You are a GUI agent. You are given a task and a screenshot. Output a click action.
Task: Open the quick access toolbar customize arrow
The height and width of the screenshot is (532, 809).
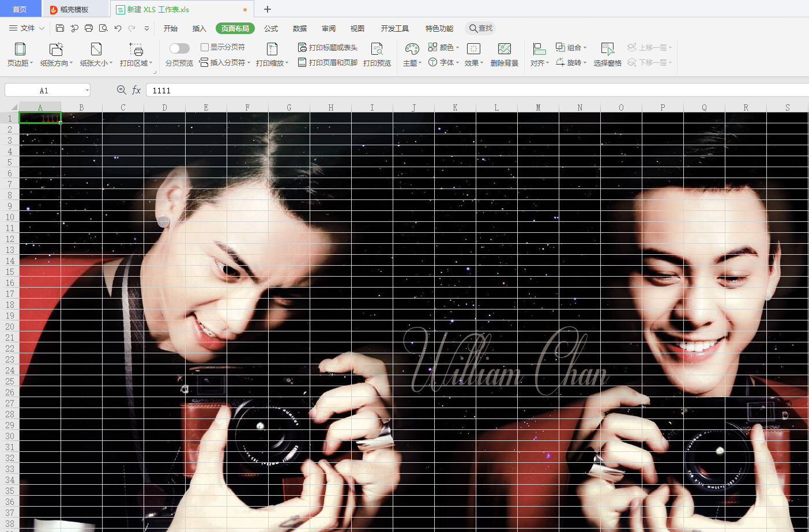[146, 28]
